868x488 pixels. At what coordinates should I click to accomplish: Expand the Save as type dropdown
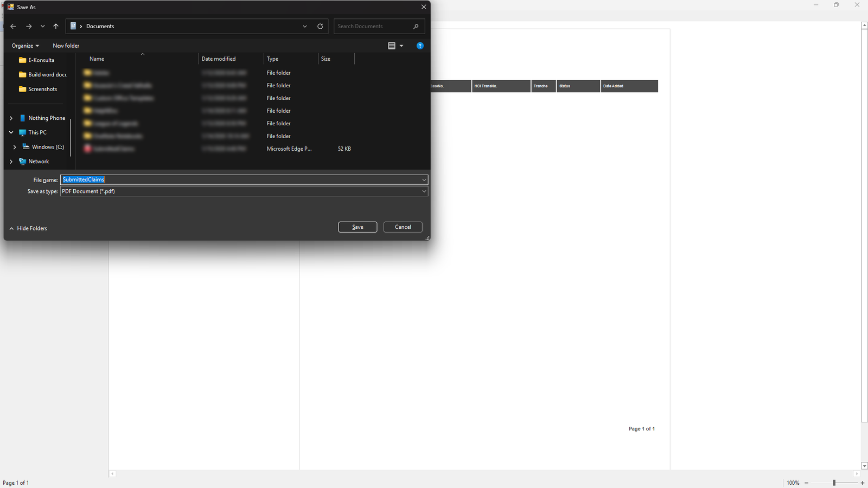424,191
